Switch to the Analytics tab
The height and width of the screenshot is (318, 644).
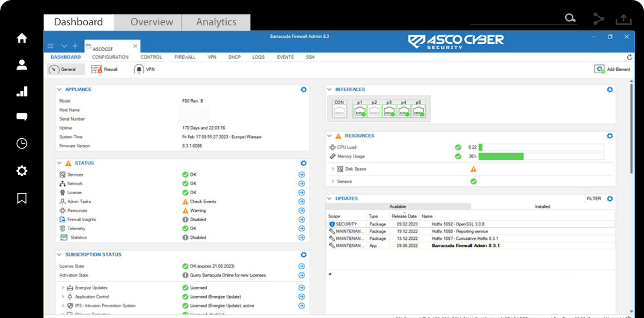(x=216, y=22)
